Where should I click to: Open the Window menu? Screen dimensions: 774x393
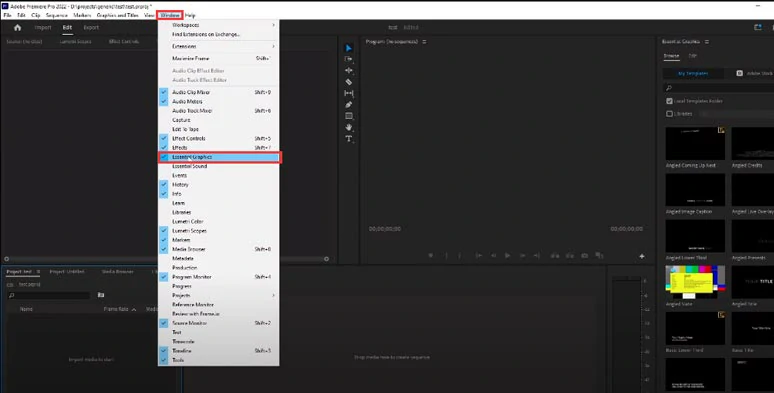170,15
